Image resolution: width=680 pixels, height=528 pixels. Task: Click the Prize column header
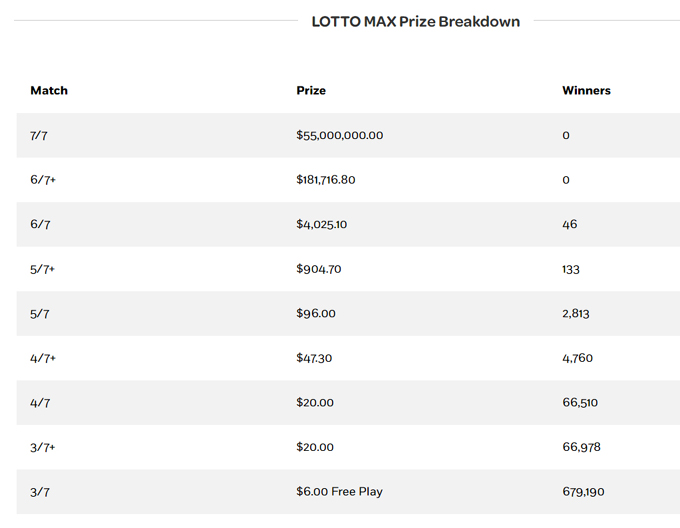311,90
